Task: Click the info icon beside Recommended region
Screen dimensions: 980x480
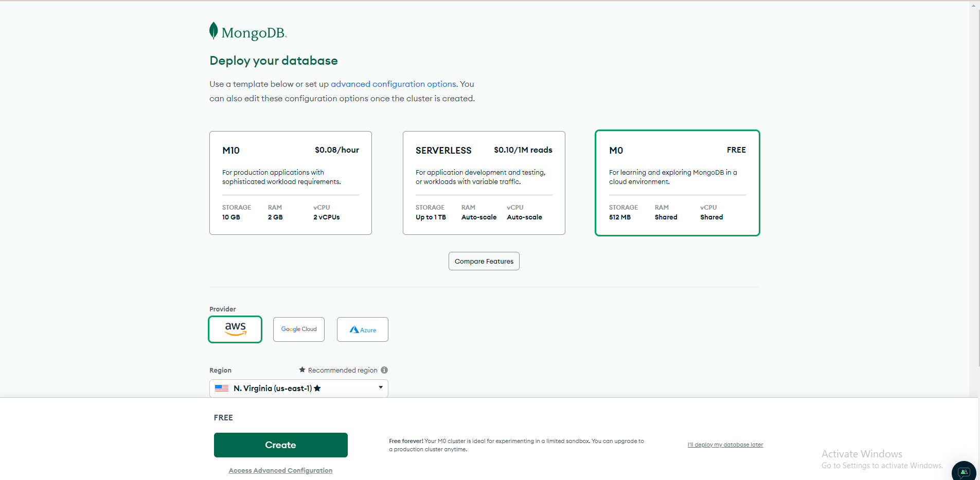Action: pyautogui.click(x=385, y=370)
